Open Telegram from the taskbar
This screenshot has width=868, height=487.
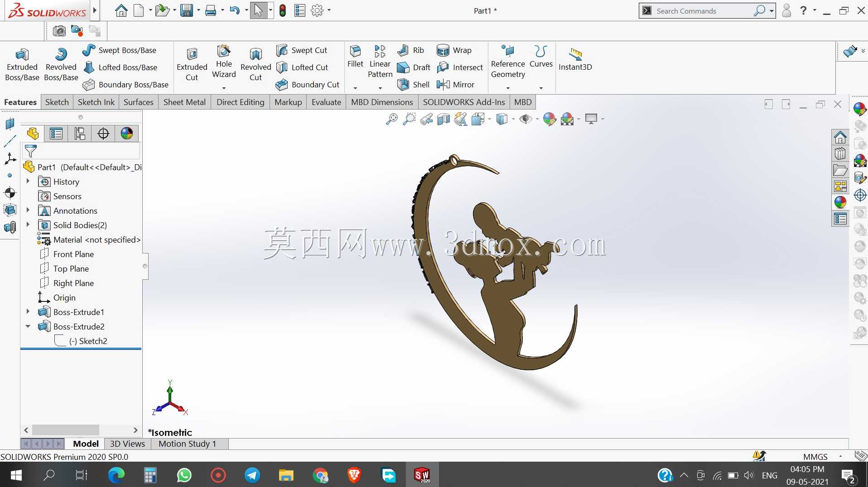(x=252, y=475)
